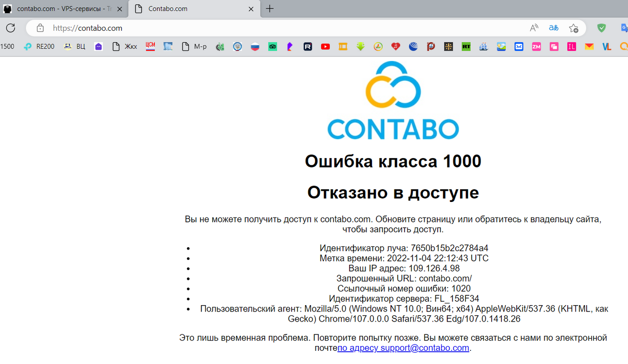Open the purple house bookmark icon
628x364 pixels.
[x=99, y=47]
